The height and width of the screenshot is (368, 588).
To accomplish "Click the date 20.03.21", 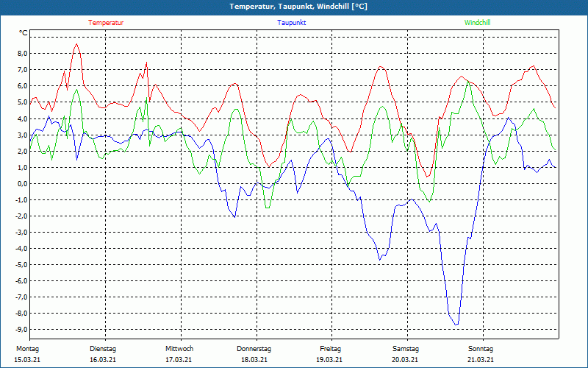I will click(405, 360).
